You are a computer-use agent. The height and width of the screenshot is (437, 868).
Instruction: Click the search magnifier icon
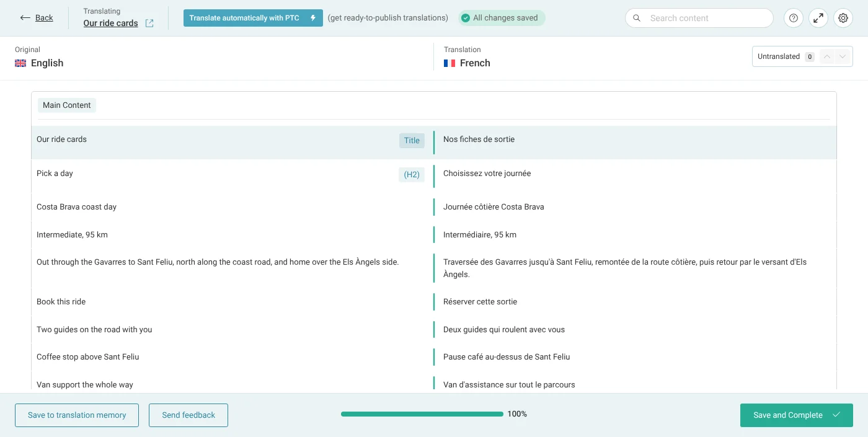click(637, 18)
